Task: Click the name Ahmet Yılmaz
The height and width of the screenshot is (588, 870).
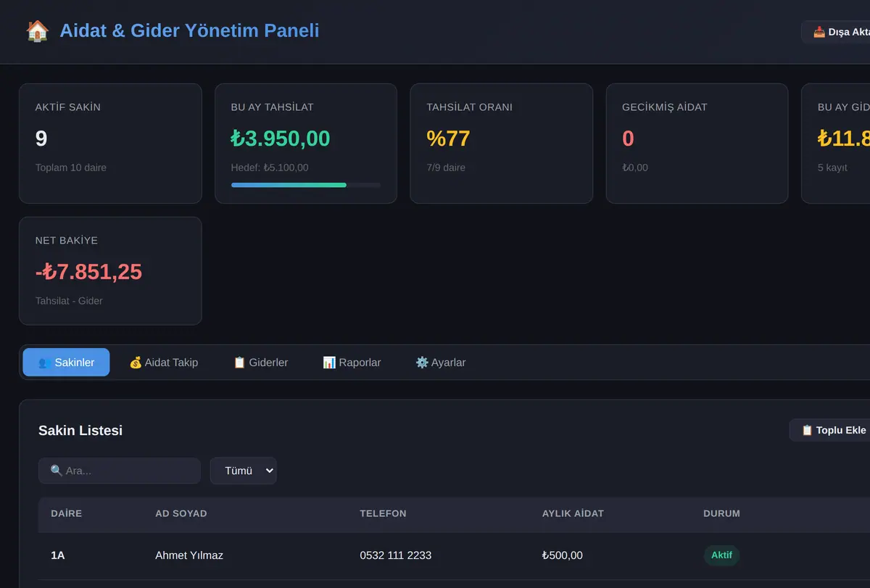Action: (189, 555)
